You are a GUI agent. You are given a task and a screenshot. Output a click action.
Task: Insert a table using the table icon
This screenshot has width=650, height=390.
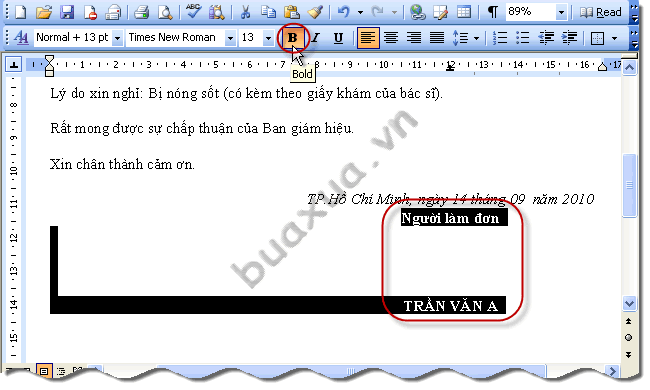pyautogui.click(x=463, y=12)
